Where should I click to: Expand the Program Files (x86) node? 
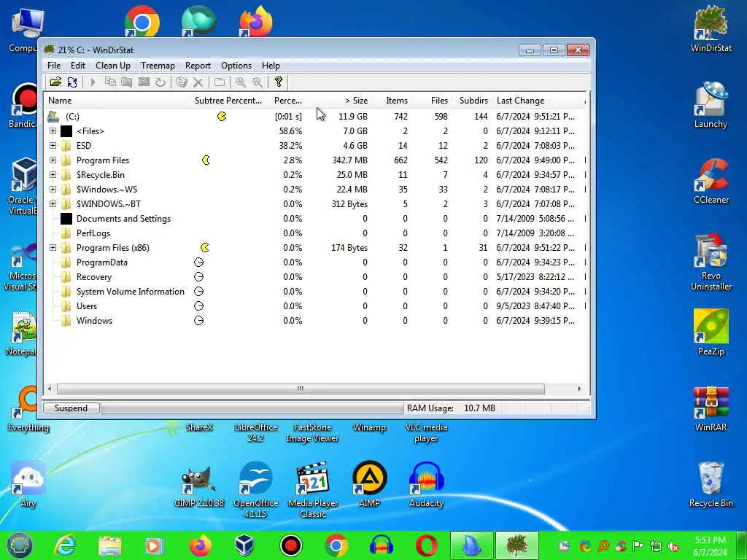pyautogui.click(x=53, y=248)
